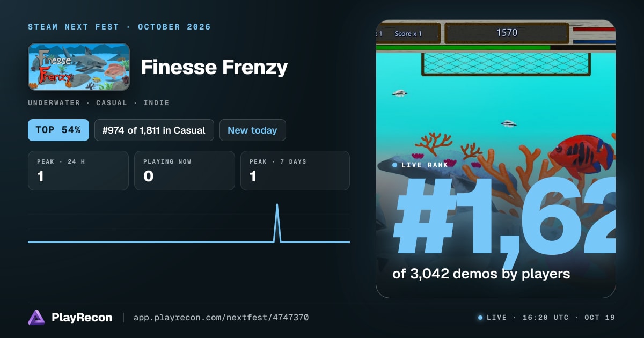Click the TOP 54% badge
The width and height of the screenshot is (644, 338).
coord(58,130)
